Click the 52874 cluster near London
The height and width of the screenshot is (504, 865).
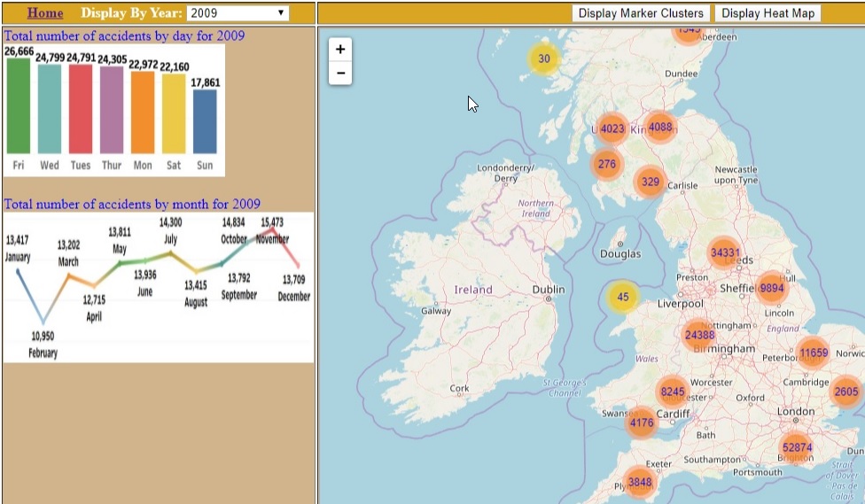[x=797, y=447]
